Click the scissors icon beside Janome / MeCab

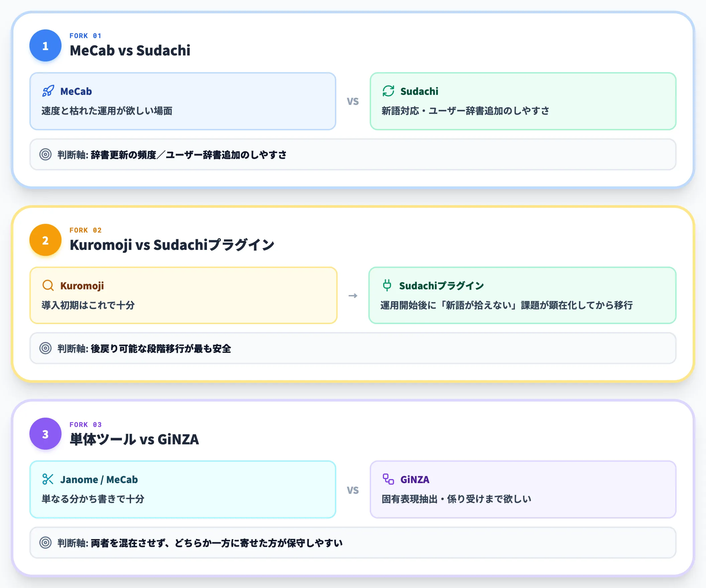[48, 479]
